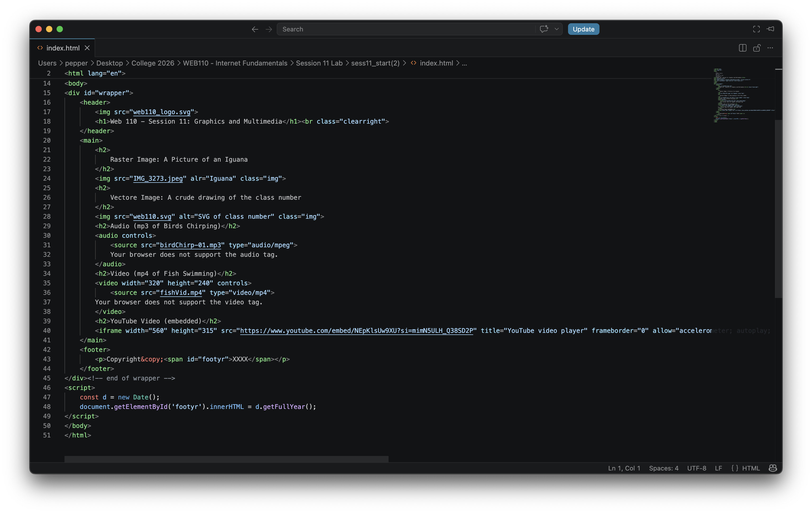Open the Desktop breadcrumb

[110, 63]
